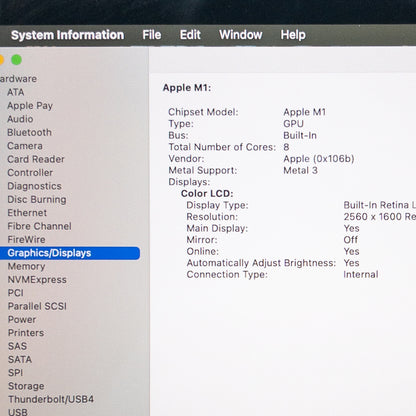Open the Window menu
416x416 pixels.
click(x=241, y=35)
